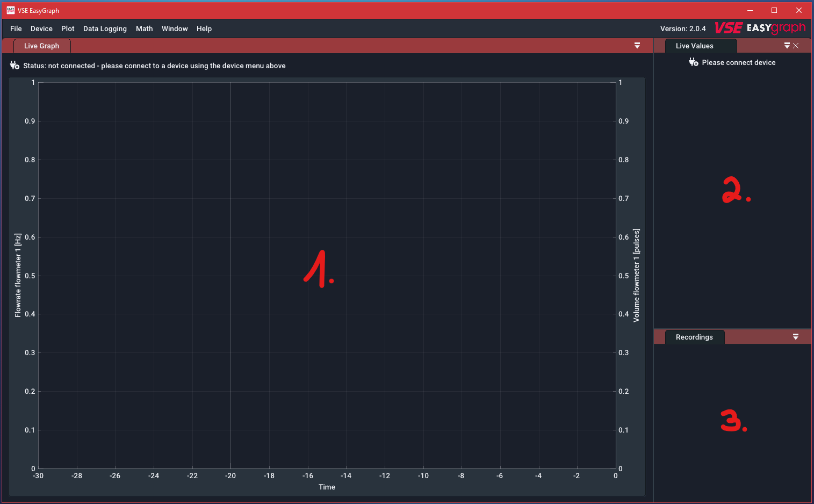814x504 pixels.
Task: Click the -10 tick on time axis
Action: point(423,476)
